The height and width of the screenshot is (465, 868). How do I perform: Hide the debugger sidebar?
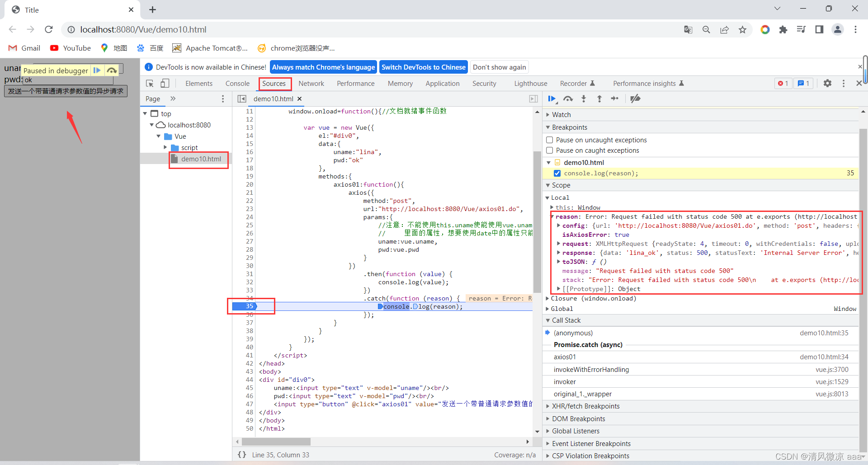533,99
